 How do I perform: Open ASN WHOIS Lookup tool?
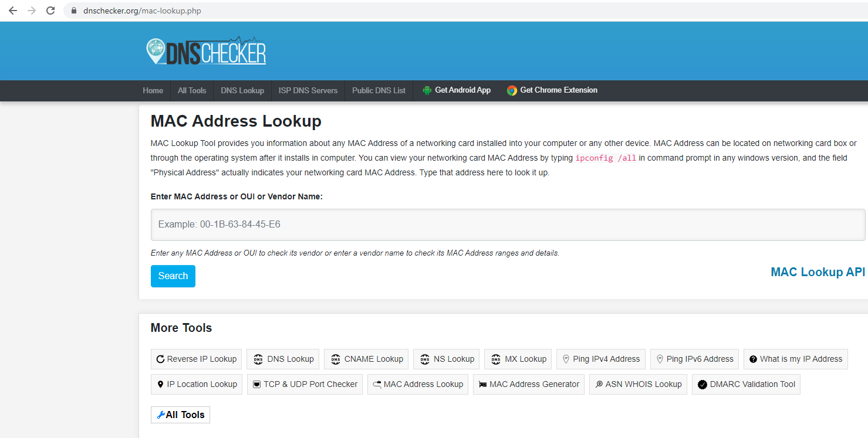[638, 384]
